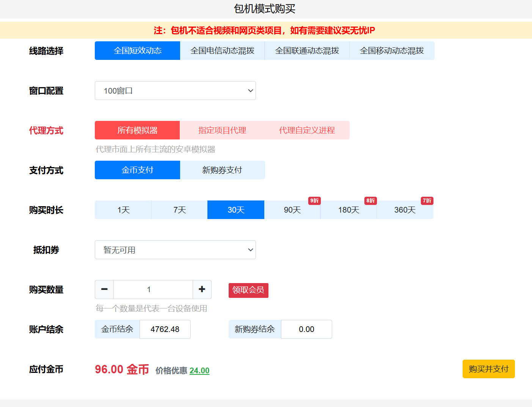532x407 pixels.
Task: Choose the 90天 duration with 9折 badge
Action: [292, 210]
